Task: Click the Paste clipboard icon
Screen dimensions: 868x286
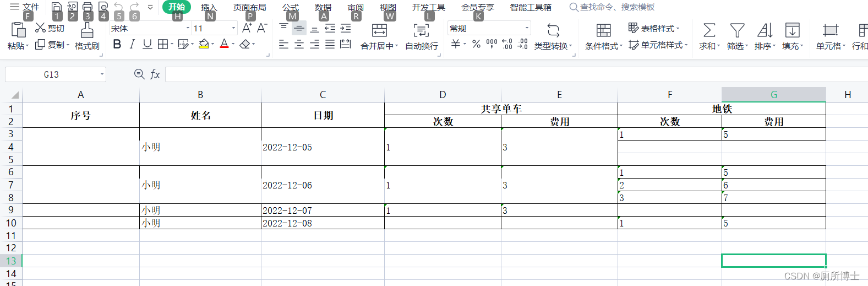Action: (x=18, y=30)
